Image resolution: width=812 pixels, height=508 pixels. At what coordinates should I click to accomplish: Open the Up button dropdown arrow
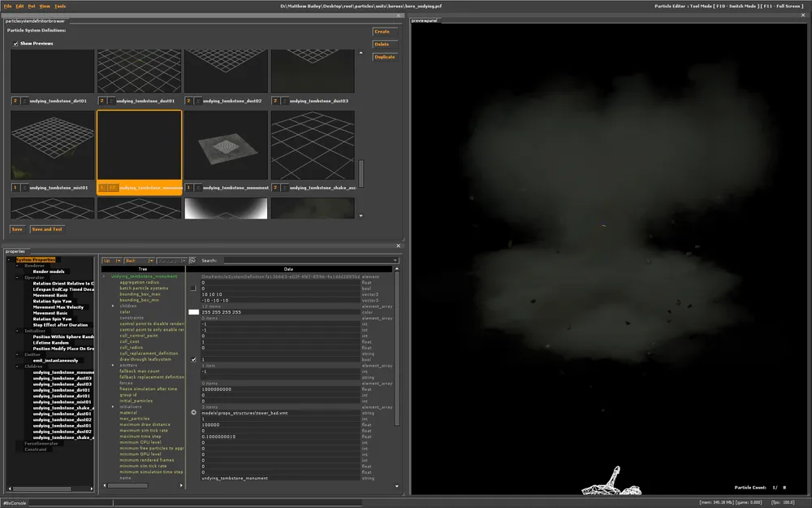tap(119, 261)
